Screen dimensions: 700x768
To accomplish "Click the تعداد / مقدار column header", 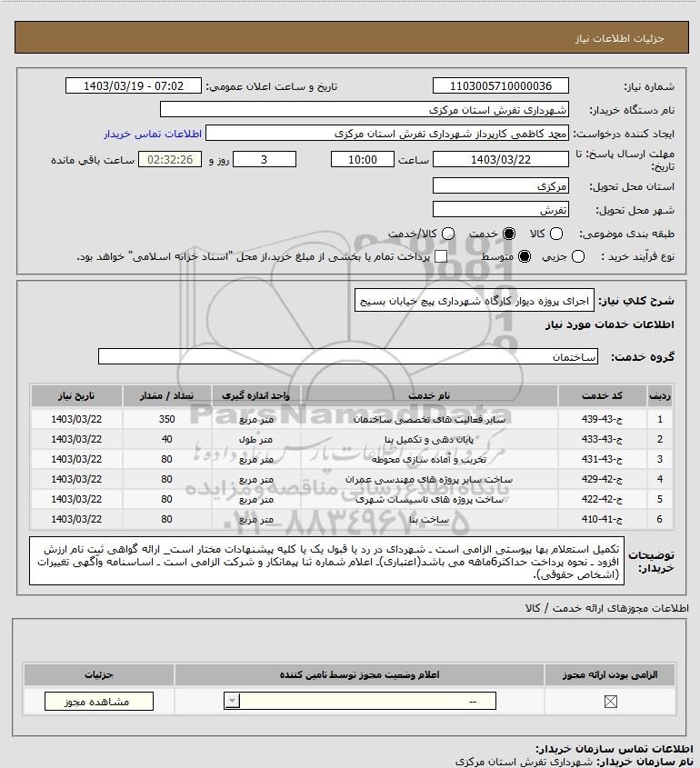I will [166, 395].
